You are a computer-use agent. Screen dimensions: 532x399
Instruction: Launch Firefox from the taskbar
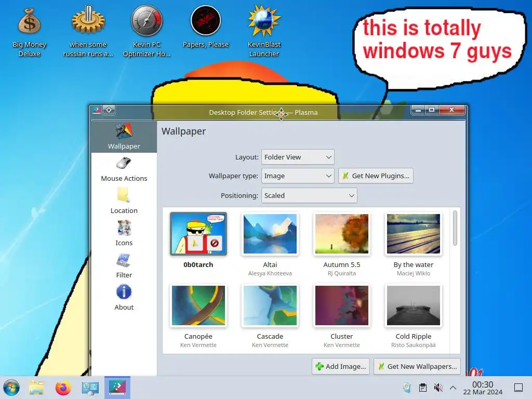click(63, 388)
